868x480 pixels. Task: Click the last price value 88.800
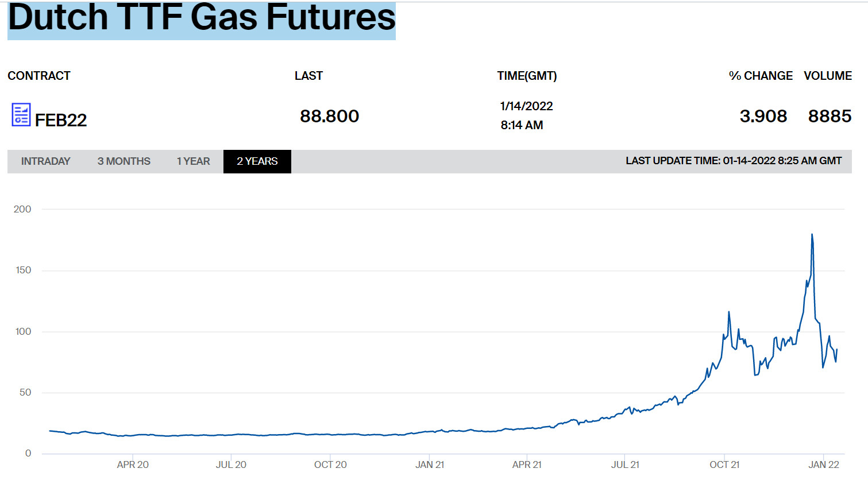329,116
